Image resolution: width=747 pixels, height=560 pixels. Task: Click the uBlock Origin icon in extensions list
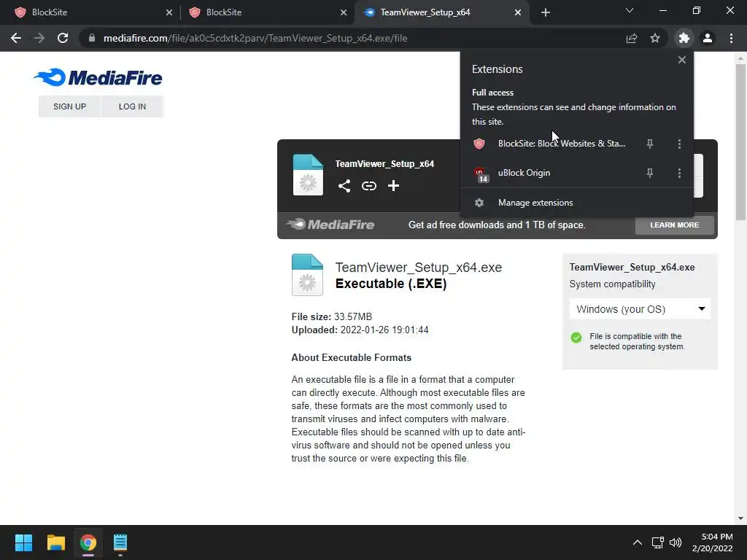coord(481,175)
